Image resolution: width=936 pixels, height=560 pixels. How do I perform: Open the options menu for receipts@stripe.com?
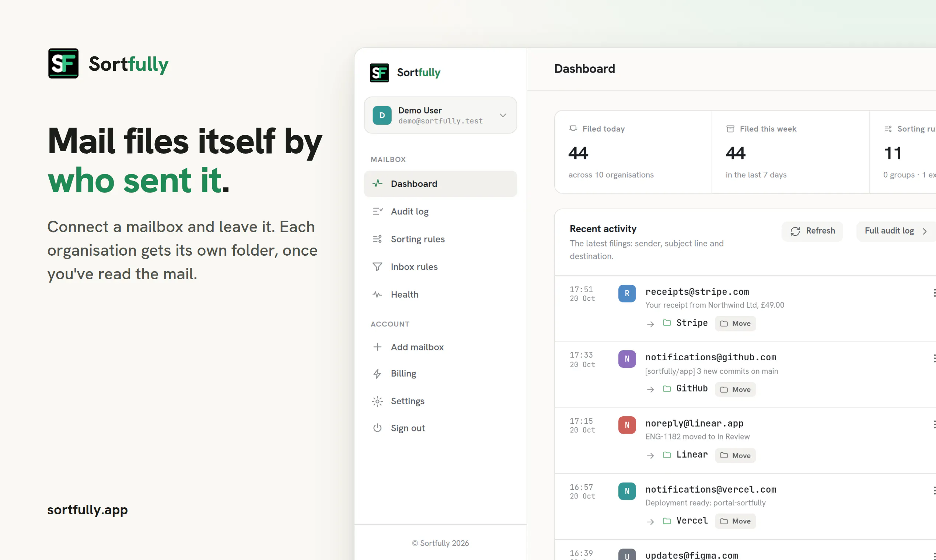pyautogui.click(x=934, y=293)
